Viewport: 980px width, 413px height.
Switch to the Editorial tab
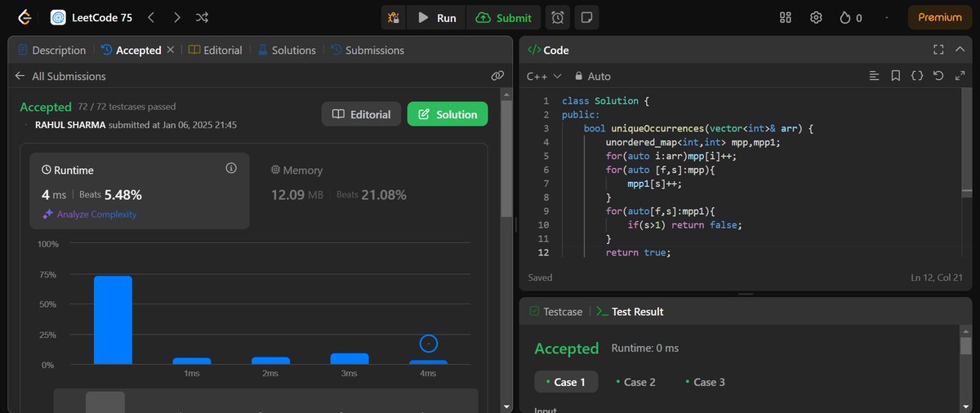(216, 50)
